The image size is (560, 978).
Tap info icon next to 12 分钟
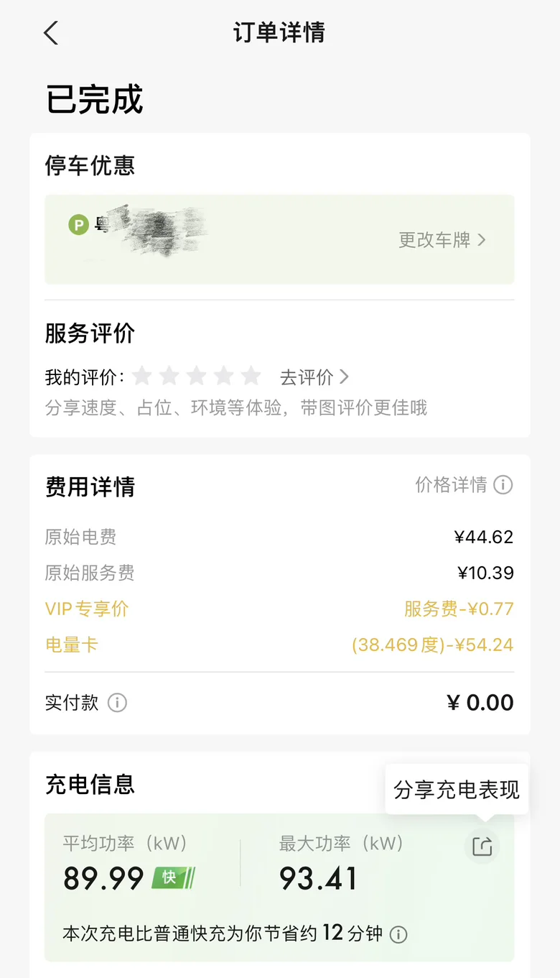pos(398,934)
